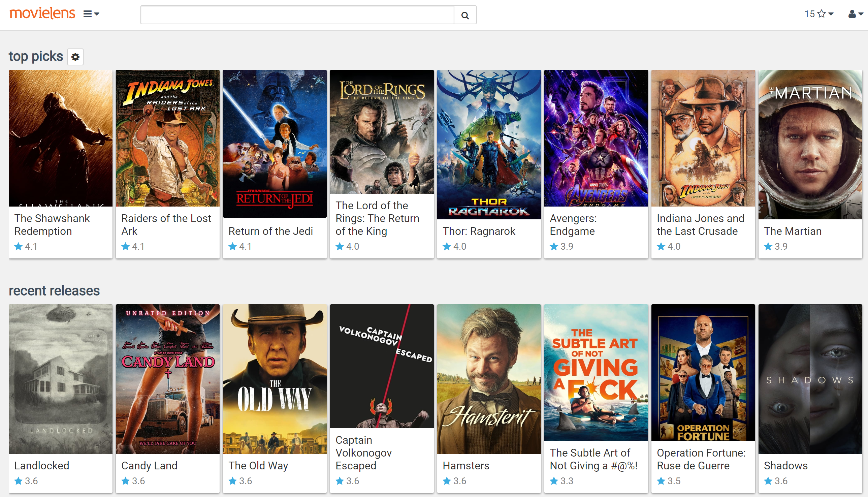Click star rating 3.3 of The Subtle Art
Screen dimensions: 868x497
coord(561,481)
